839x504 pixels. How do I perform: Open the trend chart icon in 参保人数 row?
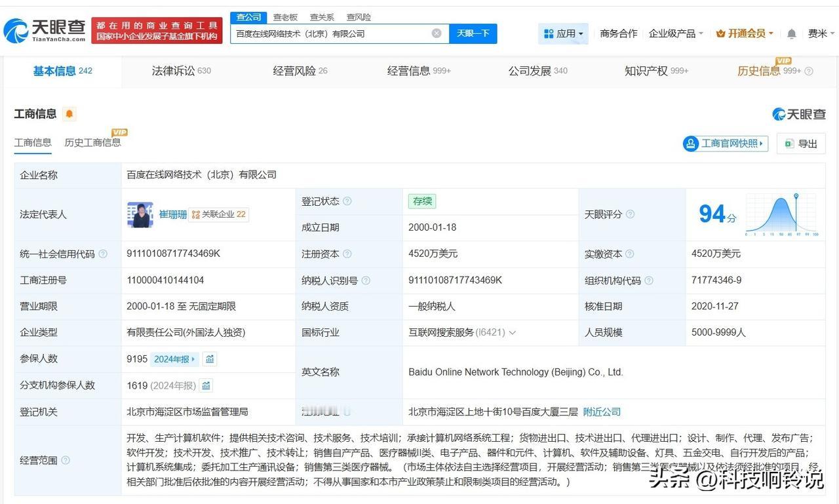coord(210,359)
